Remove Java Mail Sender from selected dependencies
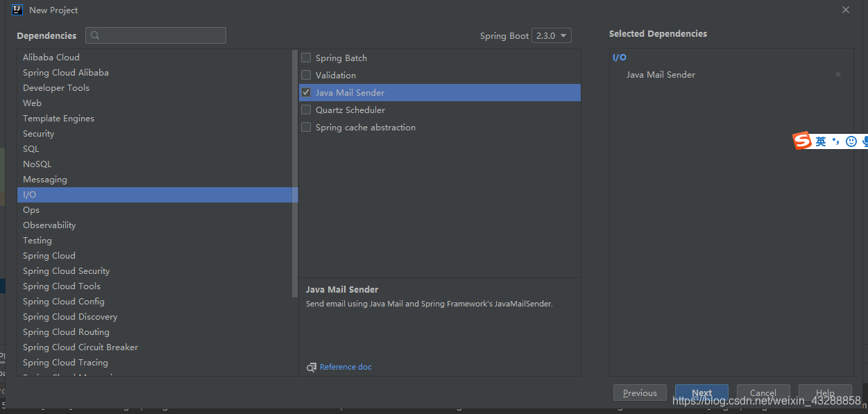This screenshot has height=414, width=868. (x=838, y=74)
